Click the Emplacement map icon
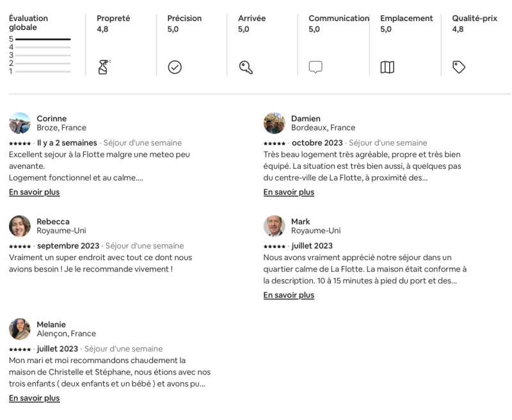The width and height of the screenshot is (512, 420). (x=387, y=66)
